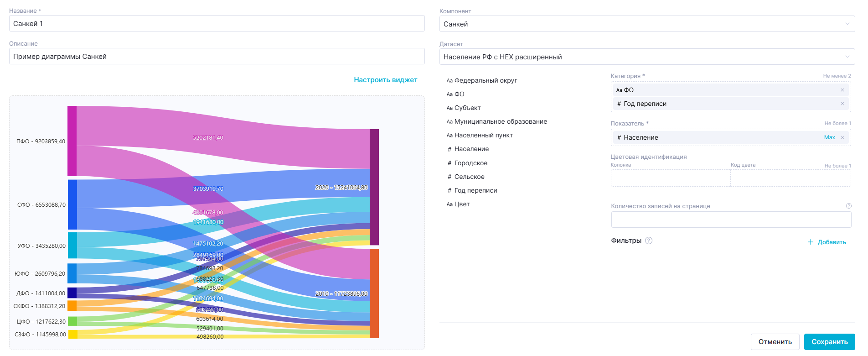The image size is (868, 356).
Task: Open the Настроить виджет link
Action: click(385, 80)
